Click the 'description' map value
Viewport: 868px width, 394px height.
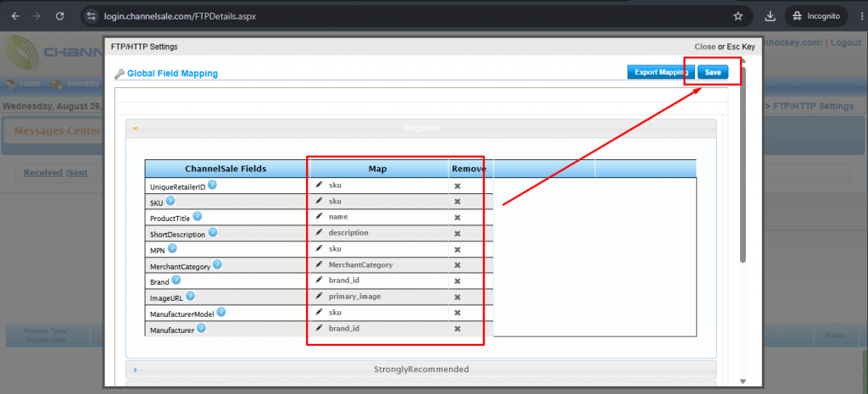point(348,233)
